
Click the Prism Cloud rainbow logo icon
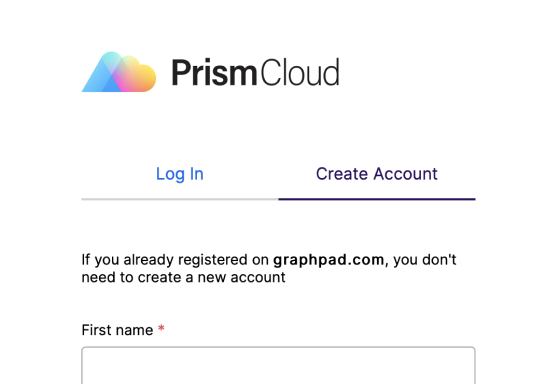point(119,72)
